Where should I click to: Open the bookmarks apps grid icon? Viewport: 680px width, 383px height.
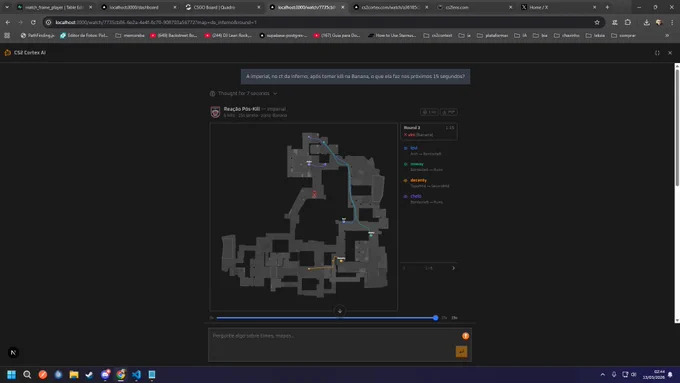[x=7, y=36]
